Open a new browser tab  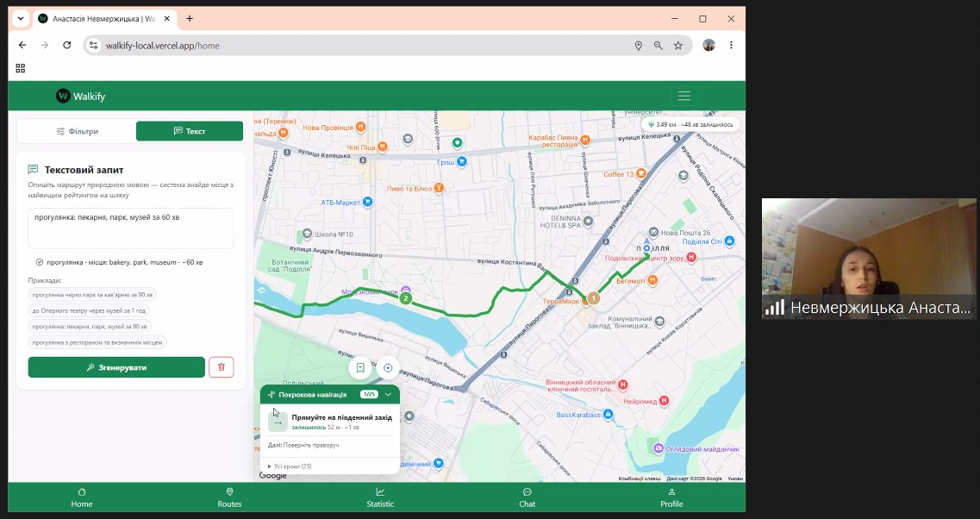click(x=190, y=19)
